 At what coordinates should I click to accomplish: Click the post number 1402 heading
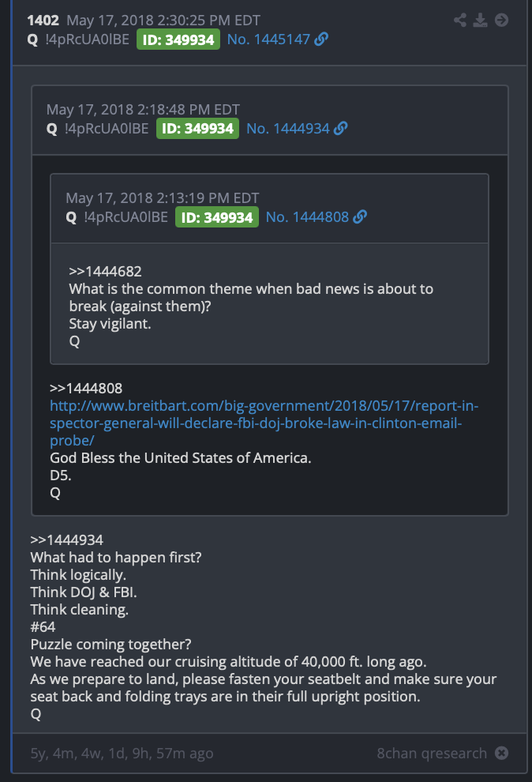coord(43,21)
